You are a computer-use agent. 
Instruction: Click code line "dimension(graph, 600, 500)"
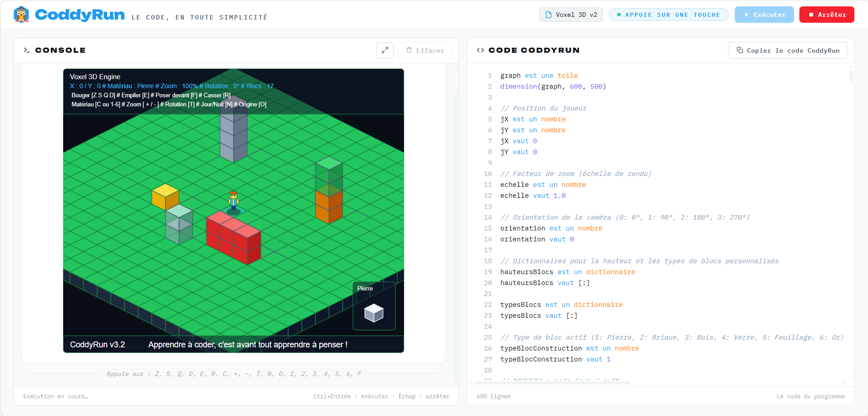click(x=553, y=86)
